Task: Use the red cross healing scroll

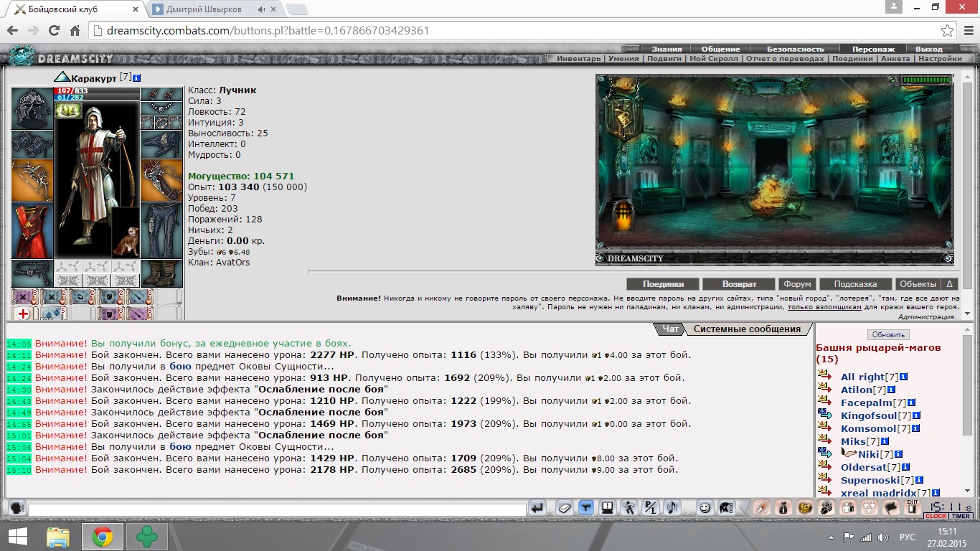Action: pos(23,314)
